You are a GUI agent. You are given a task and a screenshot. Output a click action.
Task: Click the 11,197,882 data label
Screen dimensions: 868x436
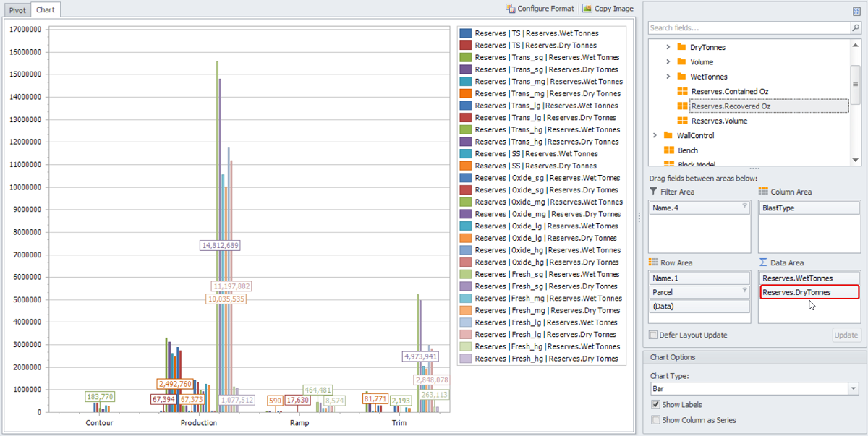232,287
